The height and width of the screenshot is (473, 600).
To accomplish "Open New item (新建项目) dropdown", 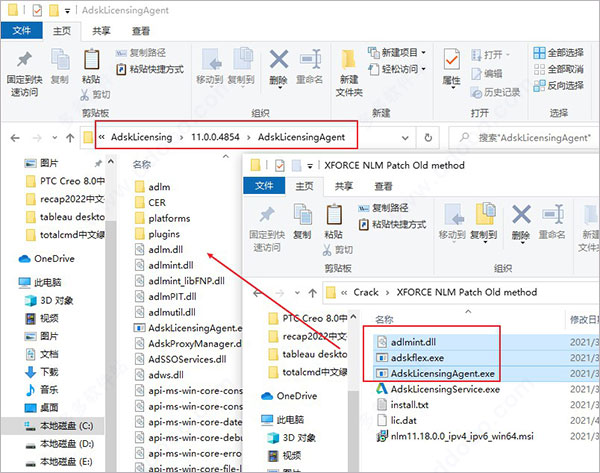I will tap(397, 52).
